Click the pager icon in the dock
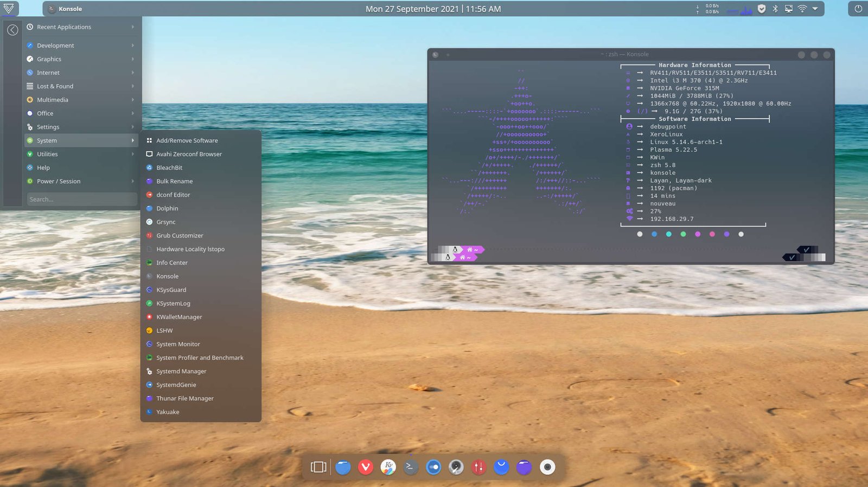Image resolution: width=868 pixels, height=487 pixels. (x=318, y=467)
